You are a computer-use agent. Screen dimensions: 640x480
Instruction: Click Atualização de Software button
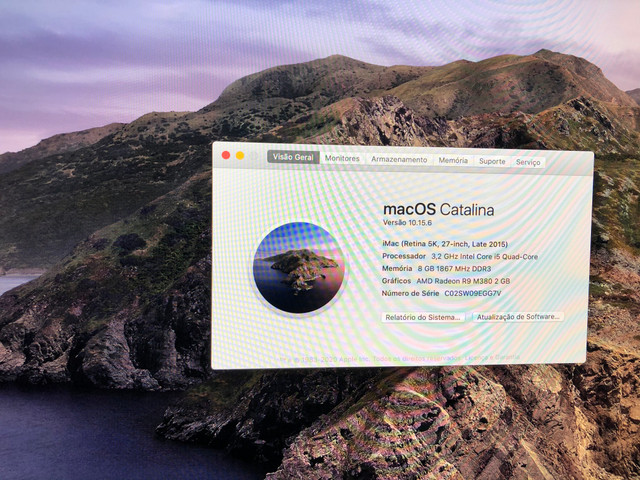coord(518,317)
